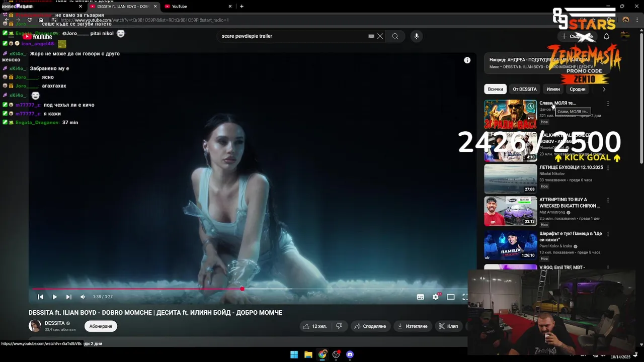
Task: Open Discord from the taskbar
Action: [350, 354]
